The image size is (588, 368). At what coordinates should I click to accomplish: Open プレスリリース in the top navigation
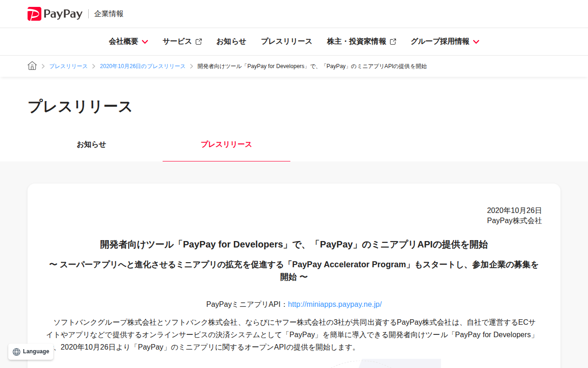tap(286, 41)
